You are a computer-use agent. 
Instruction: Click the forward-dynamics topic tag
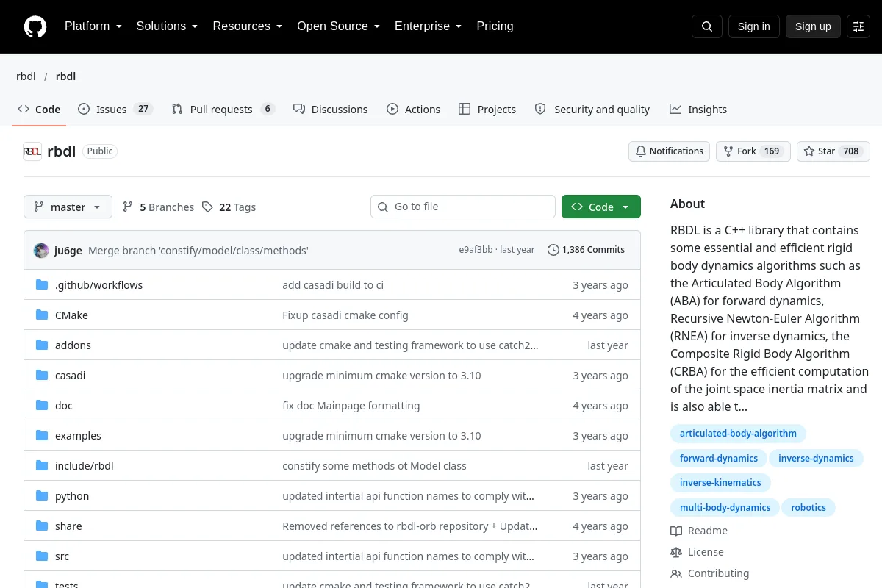point(719,459)
